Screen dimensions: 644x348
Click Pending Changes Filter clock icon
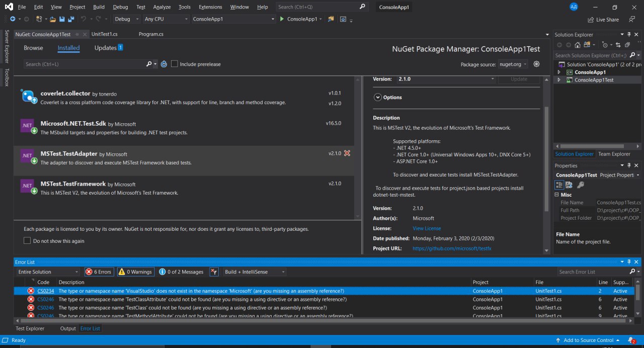[605, 45]
